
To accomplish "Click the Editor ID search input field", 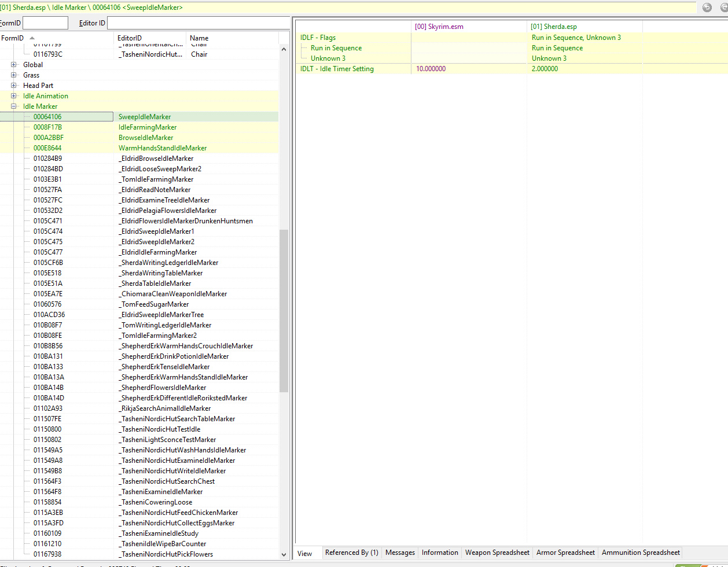I will pos(198,23).
